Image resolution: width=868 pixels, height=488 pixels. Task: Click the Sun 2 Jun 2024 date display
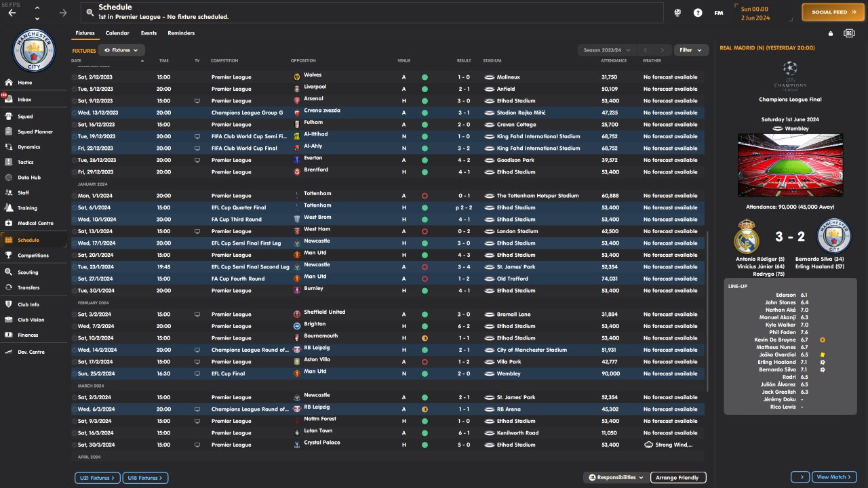pyautogui.click(x=764, y=13)
